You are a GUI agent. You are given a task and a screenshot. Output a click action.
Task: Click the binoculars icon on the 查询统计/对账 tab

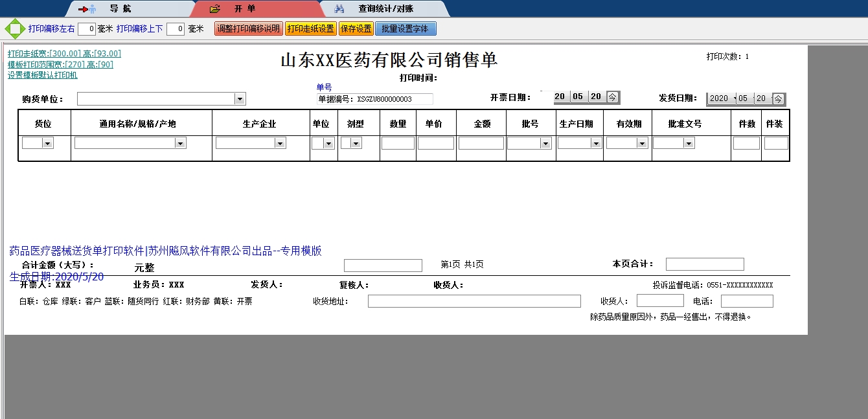coord(339,8)
